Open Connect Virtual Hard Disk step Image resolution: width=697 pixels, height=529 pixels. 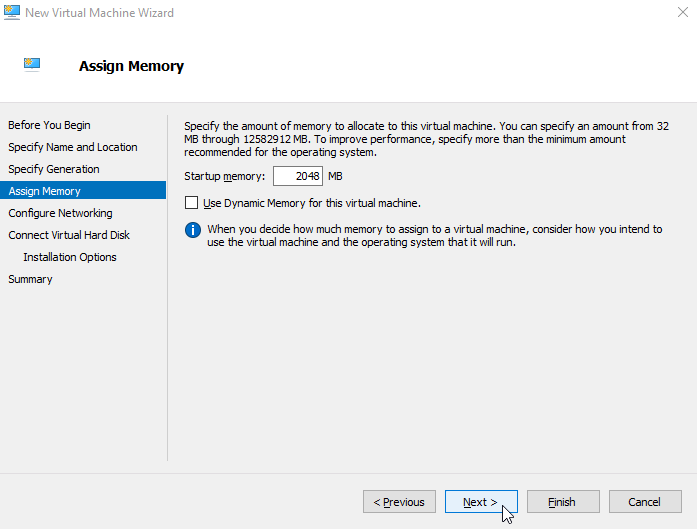click(69, 235)
